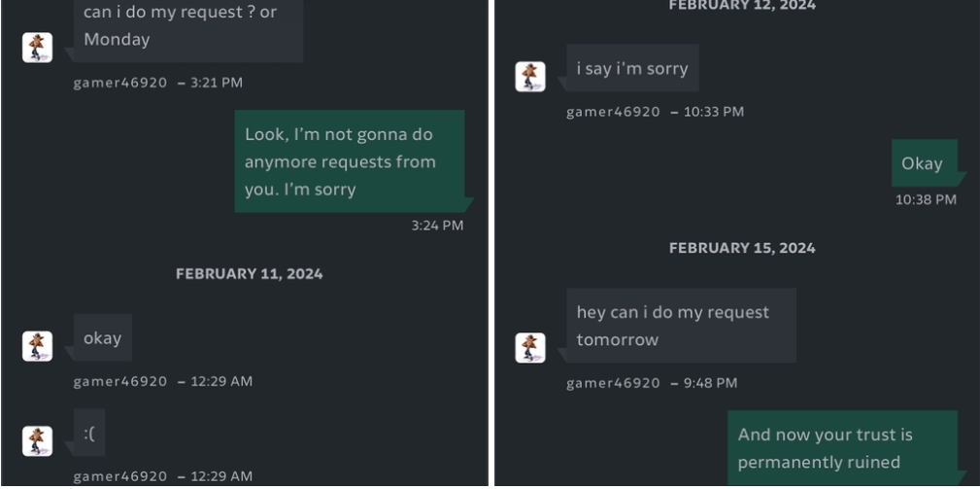The image size is (980, 489).
Task: Click avatar beside 'okay' message
Action: coord(38,346)
